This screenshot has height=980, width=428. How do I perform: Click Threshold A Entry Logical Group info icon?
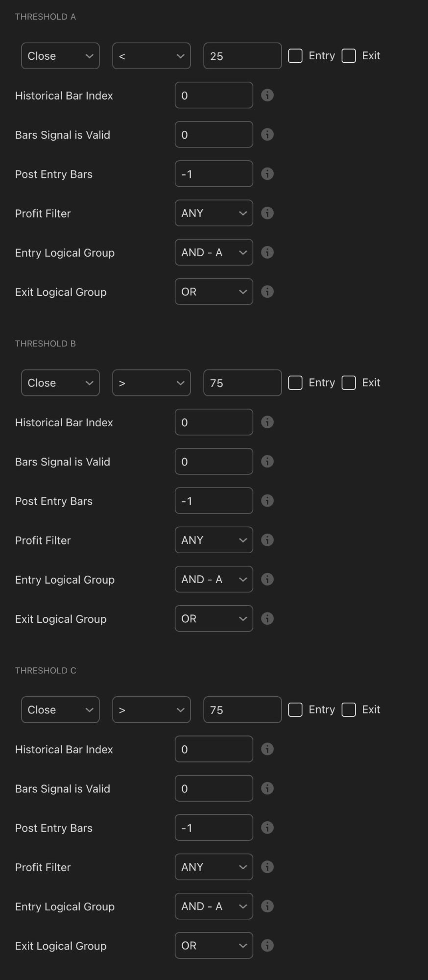click(x=267, y=252)
